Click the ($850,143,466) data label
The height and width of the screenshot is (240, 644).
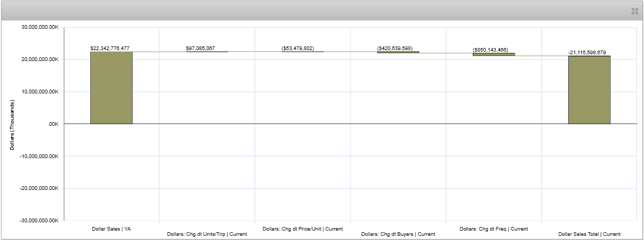tap(490, 50)
